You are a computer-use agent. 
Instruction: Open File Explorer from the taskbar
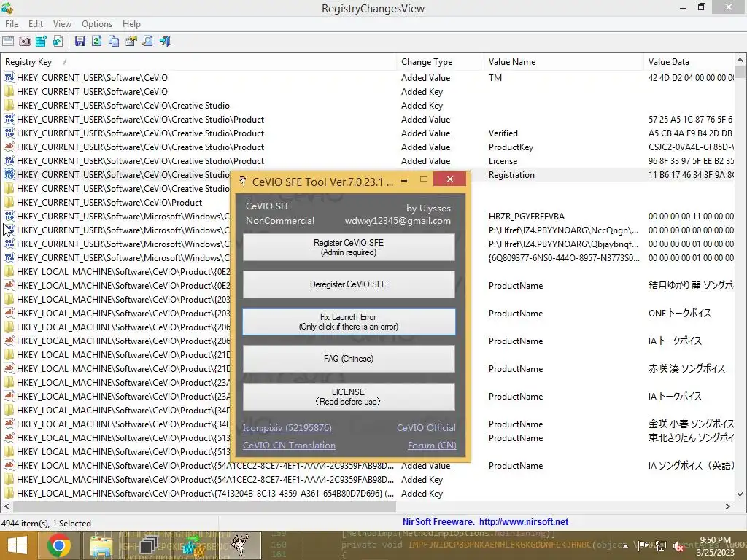(101, 545)
